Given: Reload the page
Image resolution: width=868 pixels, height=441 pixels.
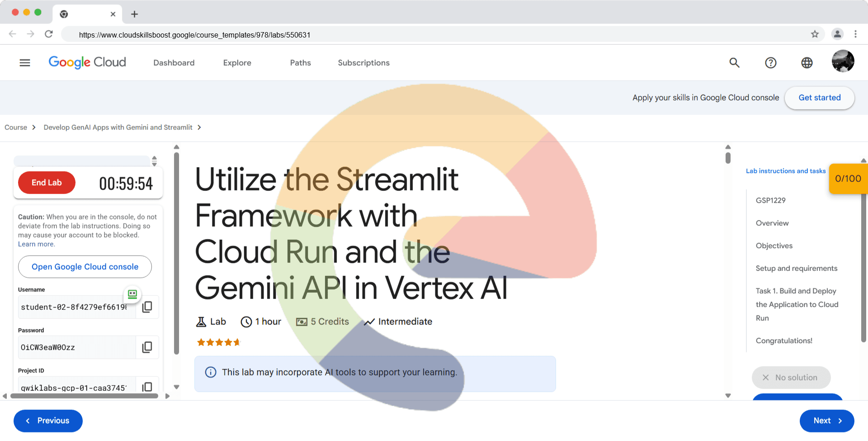Looking at the screenshot, I should (x=49, y=34).
